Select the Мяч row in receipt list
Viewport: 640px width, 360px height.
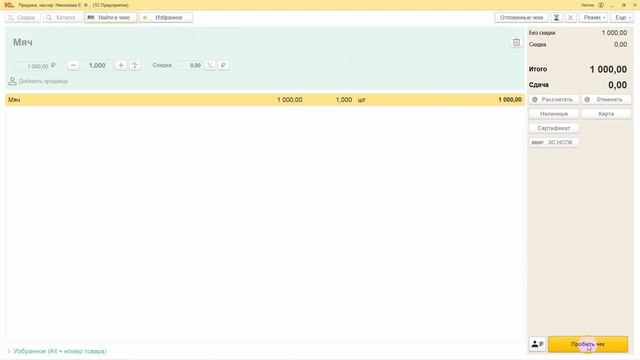tap(264, 100)
